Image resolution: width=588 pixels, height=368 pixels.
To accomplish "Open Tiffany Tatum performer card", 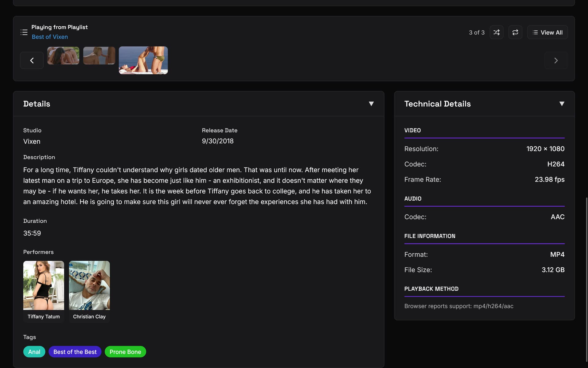I will (x=43, y=291).
